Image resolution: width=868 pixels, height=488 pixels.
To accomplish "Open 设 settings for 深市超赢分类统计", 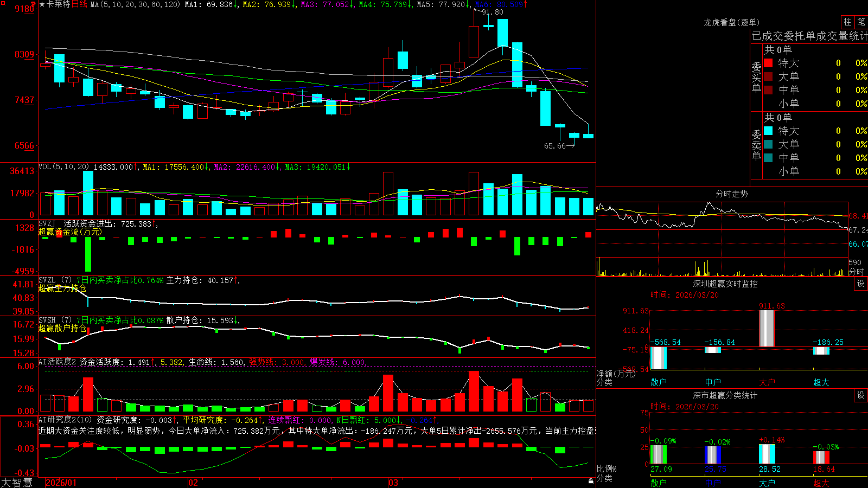I will pyautogui.click(x=861, y=395).
